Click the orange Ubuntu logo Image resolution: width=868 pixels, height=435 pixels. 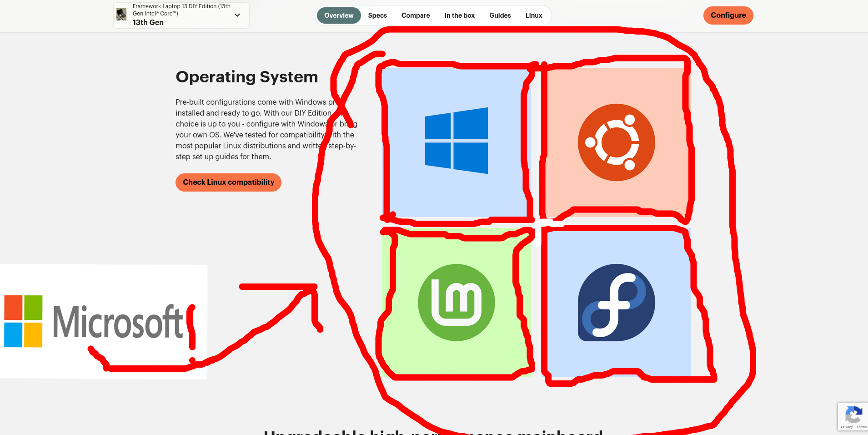coord(616,142)
